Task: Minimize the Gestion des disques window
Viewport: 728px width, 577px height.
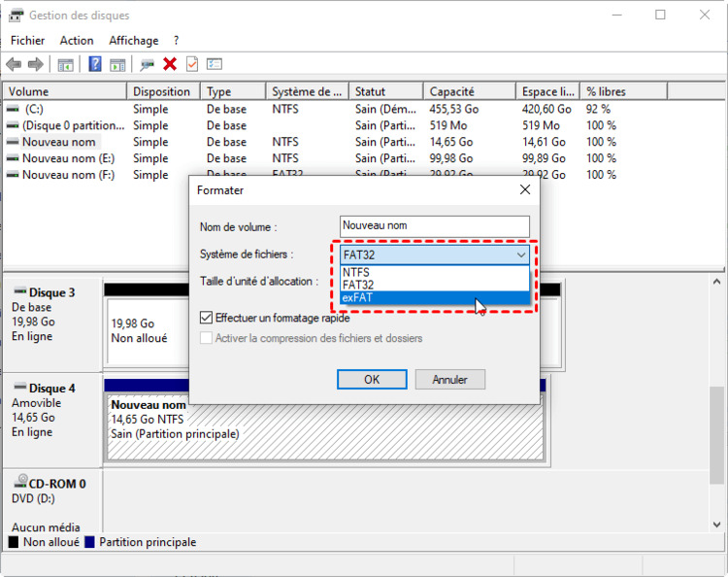Action: pyautogui.click(x=616, y=15)
